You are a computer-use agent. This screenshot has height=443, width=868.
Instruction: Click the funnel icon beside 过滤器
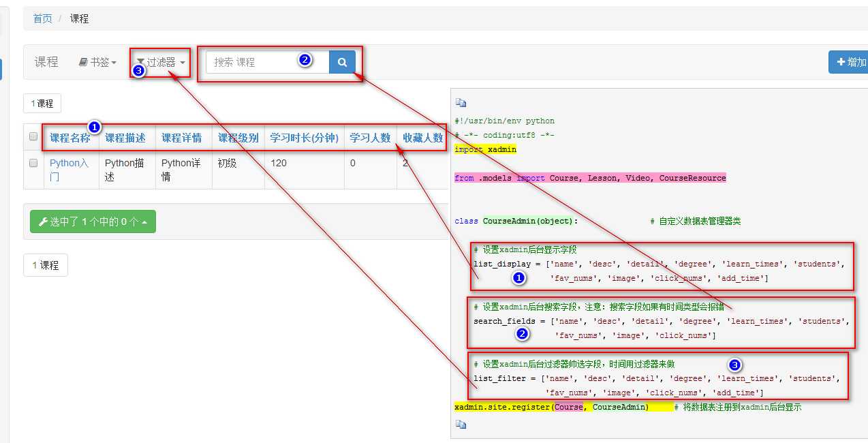[140, 62]
